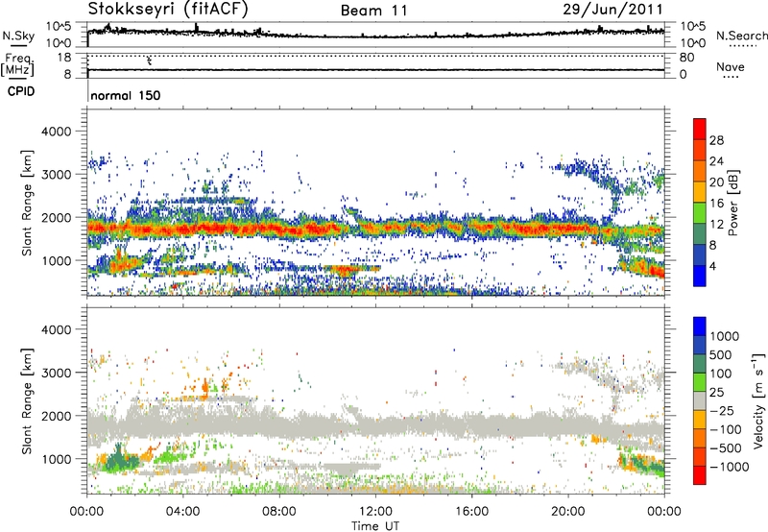Click '4000' on power panel range axis
Viewport: 768px width, 532px height.
pos(57,132)
